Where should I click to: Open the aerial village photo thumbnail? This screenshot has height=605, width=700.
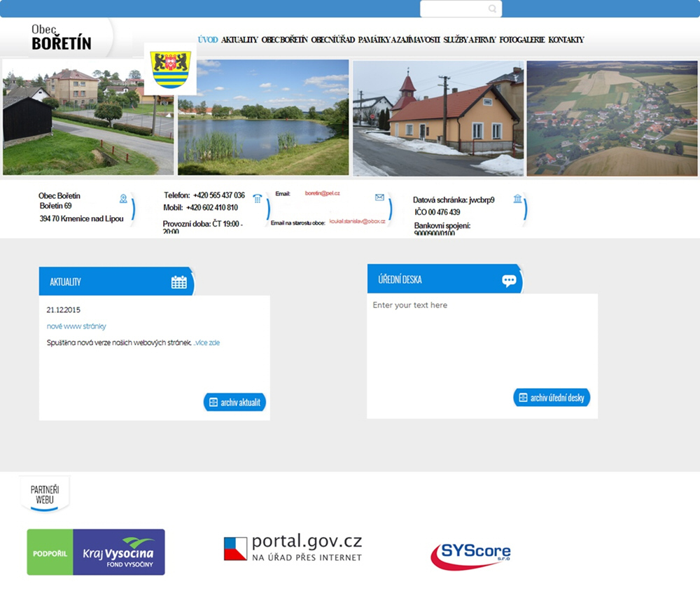tap(612, 117)
